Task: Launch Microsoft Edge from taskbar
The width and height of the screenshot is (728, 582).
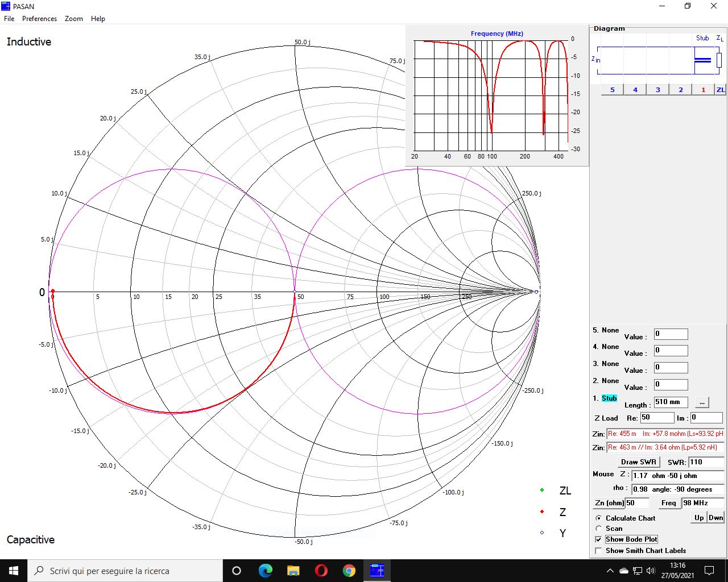Action: pos(265,571)
